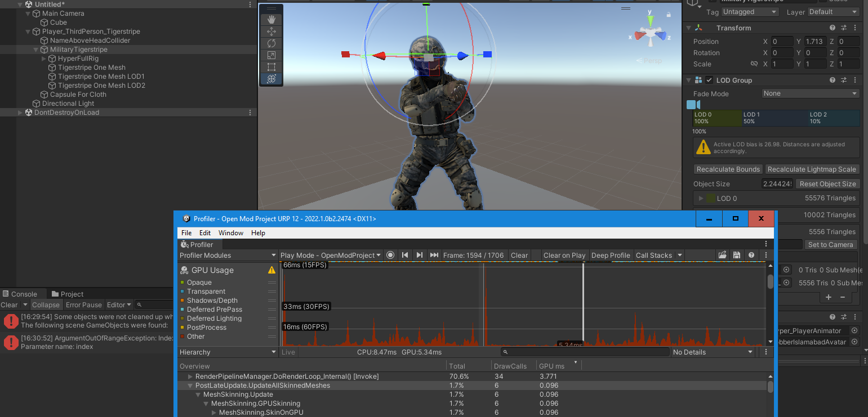Image resolution: width=868 pixels, height=417 pixels.
Task: Click the Recalculate Bounds button
Action: pos(728,169)
